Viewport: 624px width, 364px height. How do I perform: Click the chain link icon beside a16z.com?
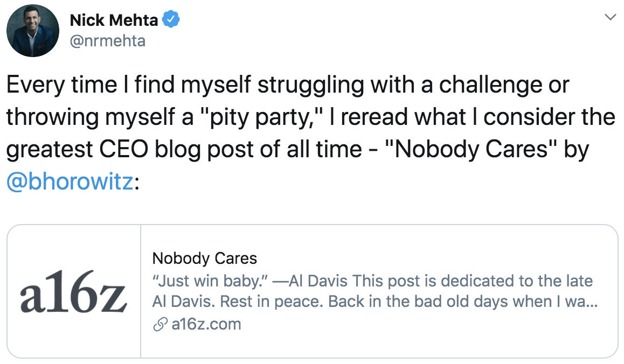[x=160, y=324]
